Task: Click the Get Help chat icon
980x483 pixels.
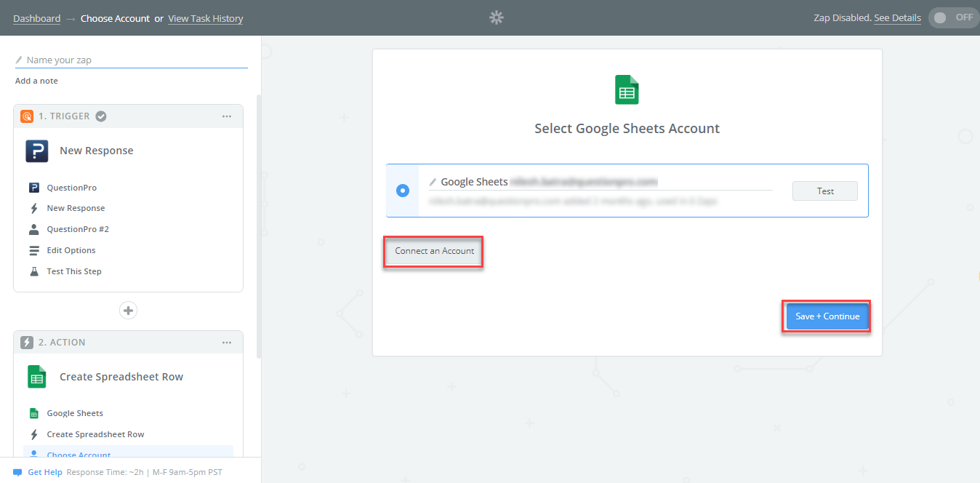Action: (17, 471)
